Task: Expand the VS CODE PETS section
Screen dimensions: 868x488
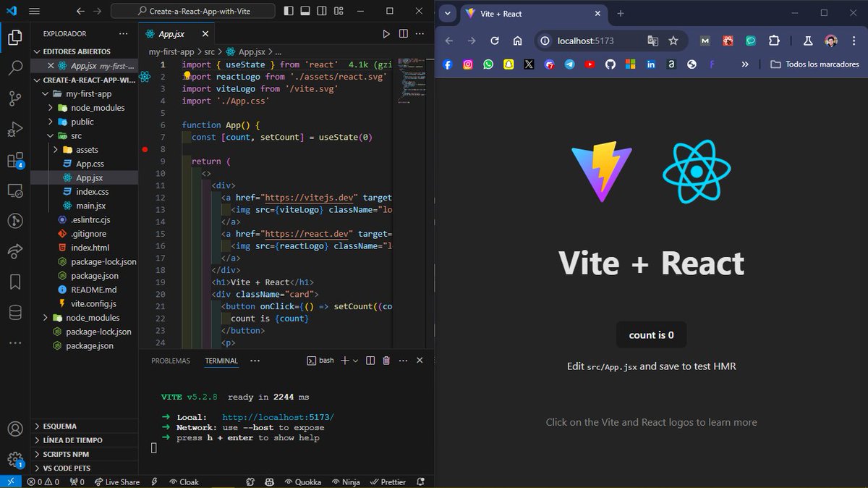Action: tap(85, 468)
